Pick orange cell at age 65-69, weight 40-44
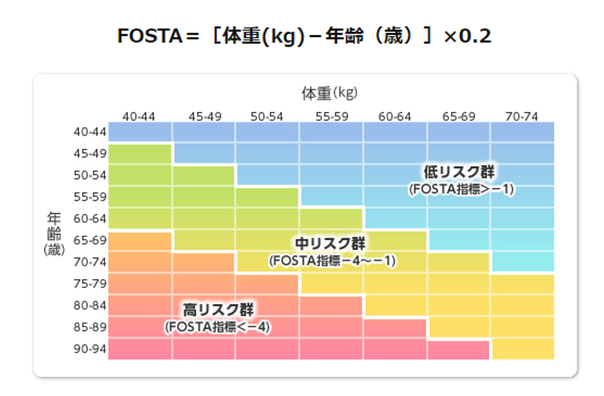Screen dimensions: 604x396 [140, 241]
